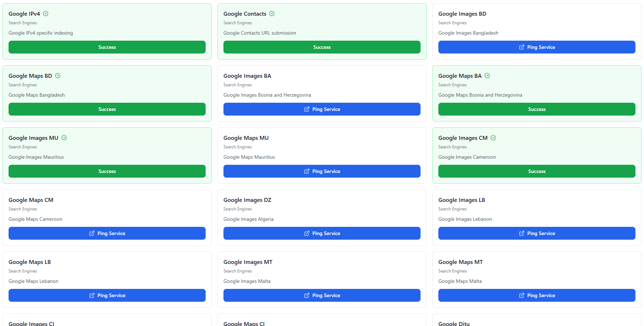Ping the Google Maps MT service
The height and width of the screenshot is (326, 644).
click(536, 295)
